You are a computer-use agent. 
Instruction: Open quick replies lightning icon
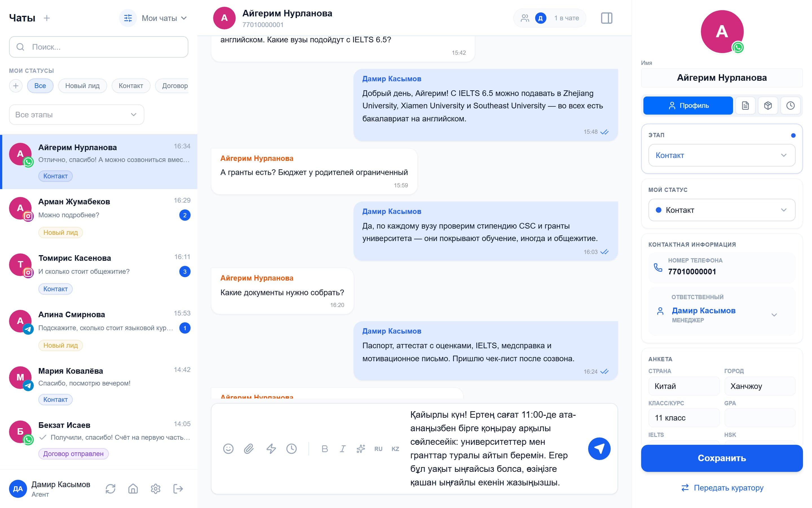click(271, 448)
